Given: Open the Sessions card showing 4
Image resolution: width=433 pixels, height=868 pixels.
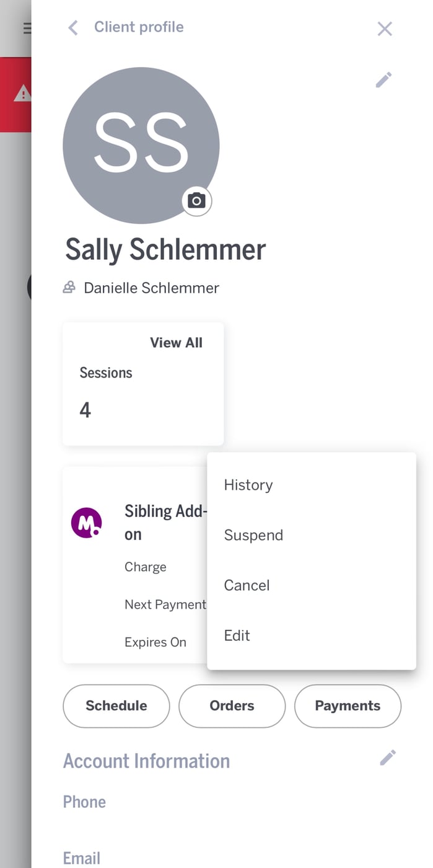Looking at the screenshot, I should click(x=142, y=391).
